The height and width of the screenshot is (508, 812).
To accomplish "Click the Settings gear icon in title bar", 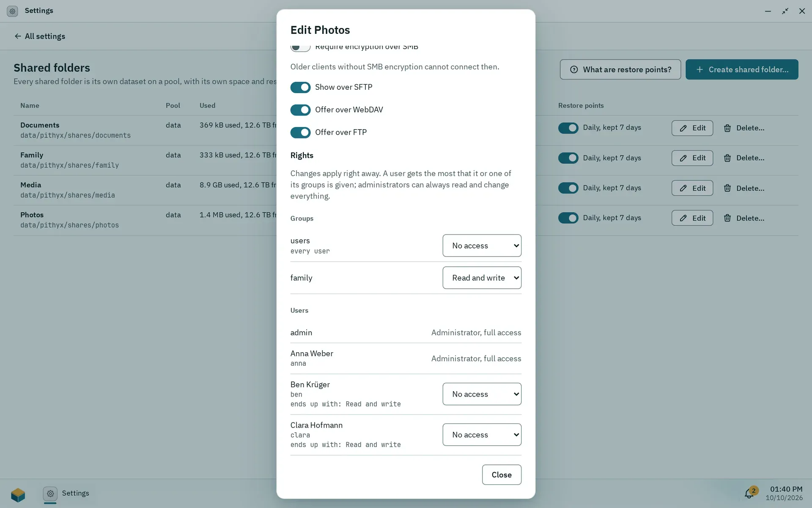I will pos(12,11).
